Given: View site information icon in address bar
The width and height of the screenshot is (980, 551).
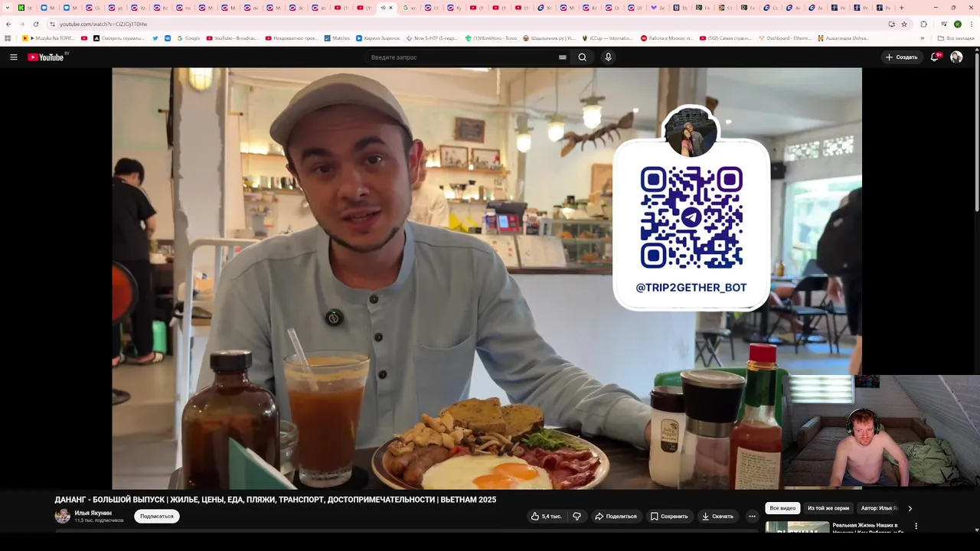Looking at the screenshot, I should (52, 24).
